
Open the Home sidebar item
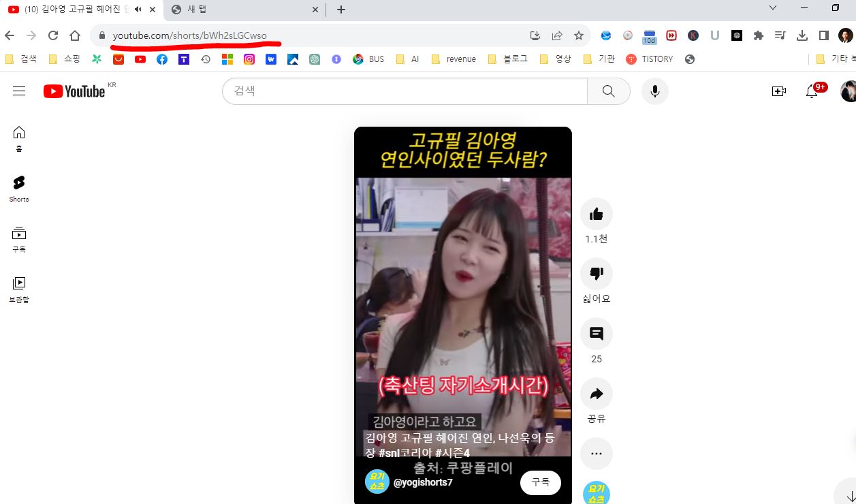(x=19, y=138)
